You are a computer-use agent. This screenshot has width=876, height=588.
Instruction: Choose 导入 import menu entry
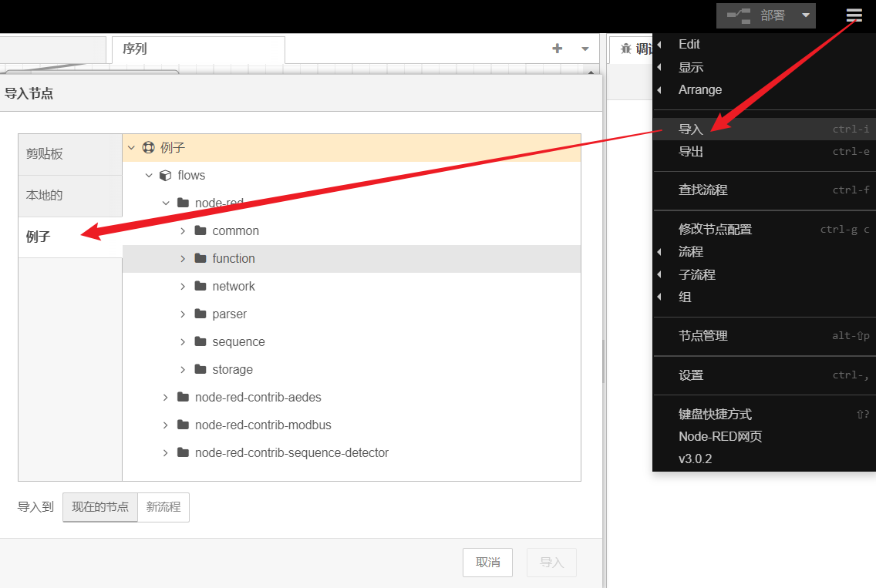(764, 129)
